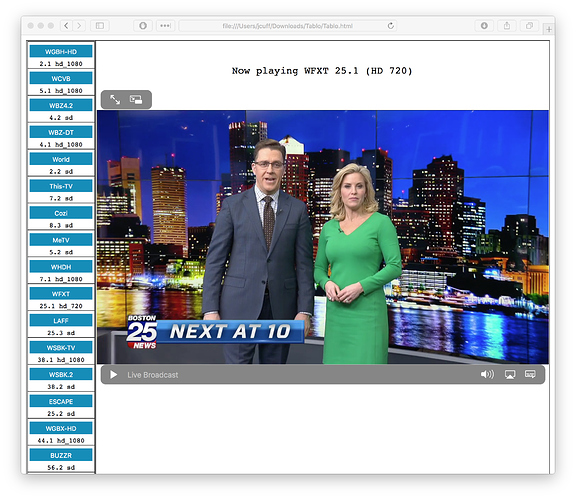The height and width of the screenshot is (499, 576).
Task: Click the '25.3 sd' label
Action: [61, 333]
